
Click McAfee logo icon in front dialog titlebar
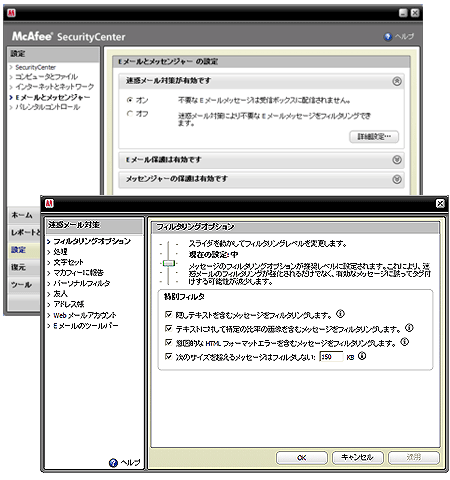[49, 203]
